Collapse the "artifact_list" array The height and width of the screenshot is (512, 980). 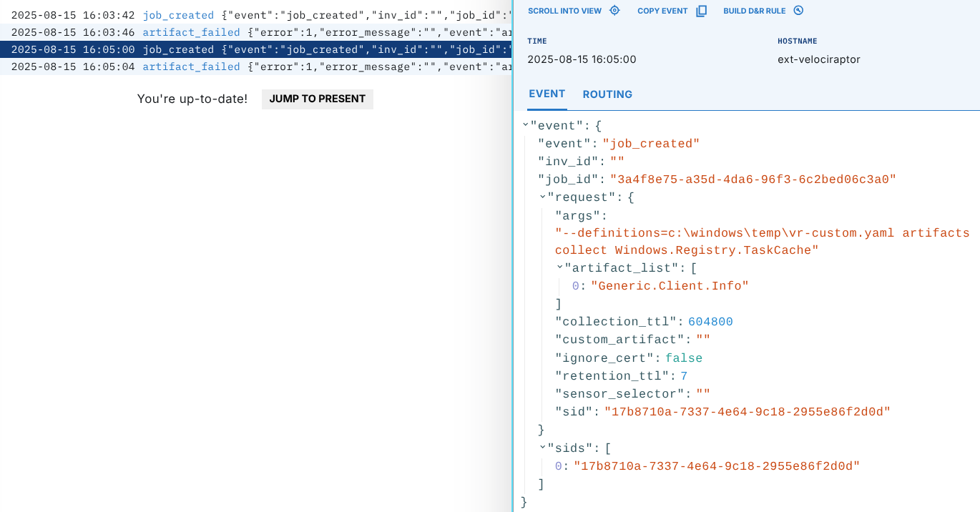[560, 267]
